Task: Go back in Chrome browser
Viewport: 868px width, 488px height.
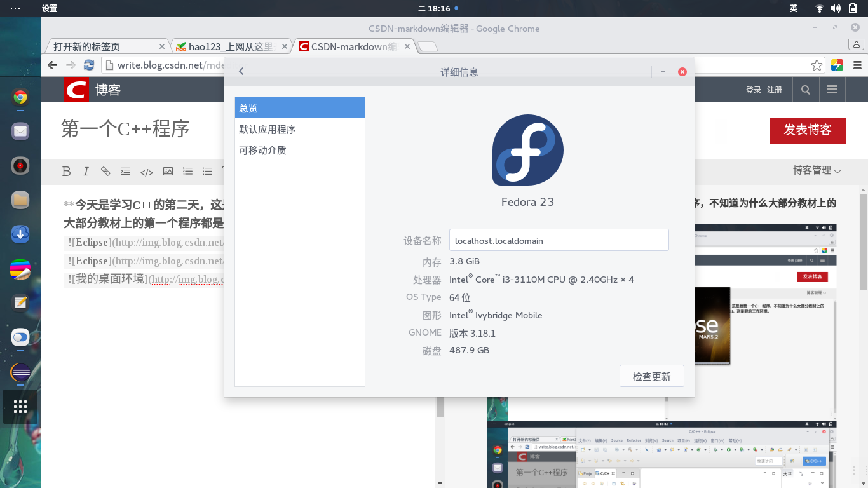Action: 52,65
